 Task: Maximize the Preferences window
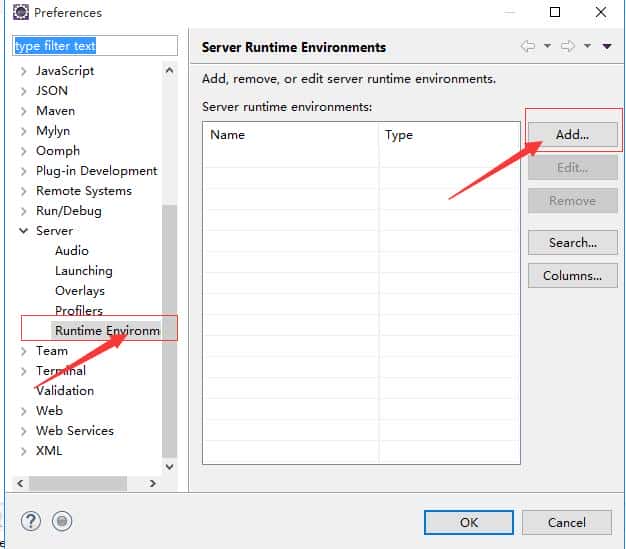point(555,12)
